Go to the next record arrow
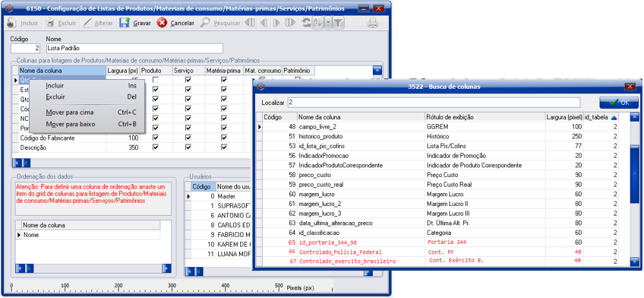The width and height of the screenshot is (644, 298). pyautogui.click(x=276, y=23)
